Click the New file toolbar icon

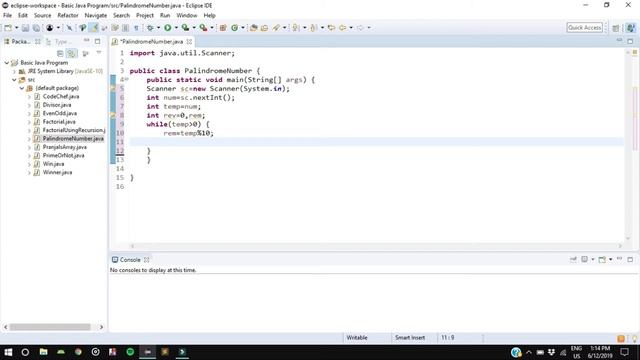point(8,28)
